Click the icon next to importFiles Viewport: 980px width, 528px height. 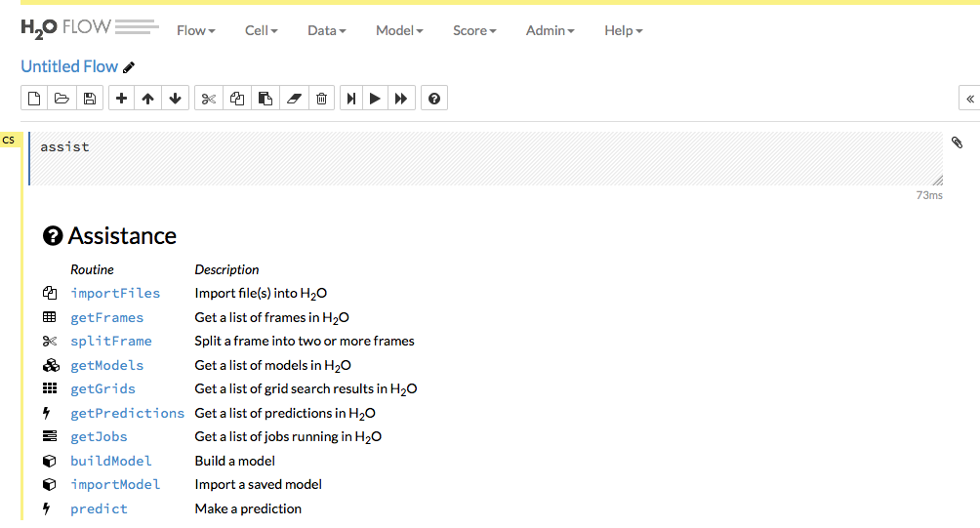50,293
